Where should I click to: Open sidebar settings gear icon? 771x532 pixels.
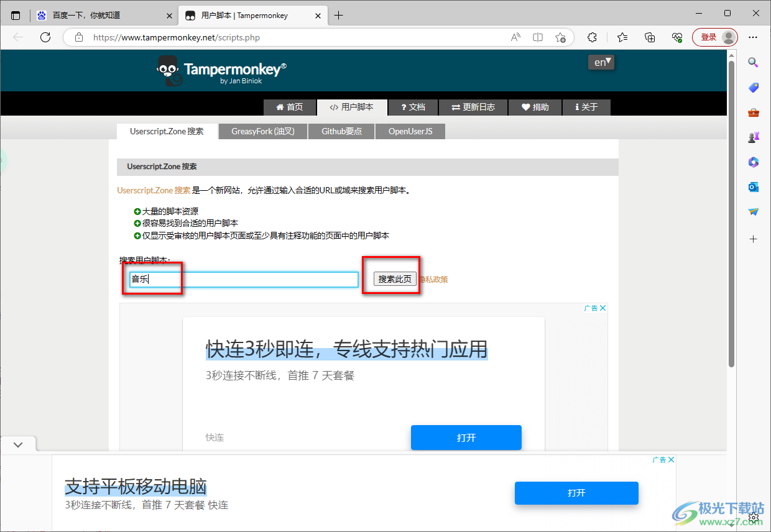coord(753,517)
